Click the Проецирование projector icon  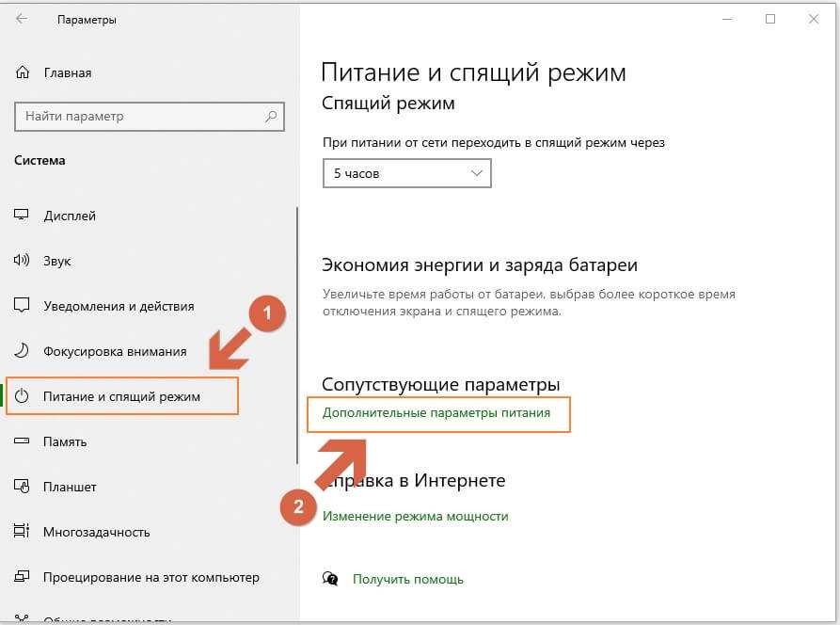click(x=22, y=576)
